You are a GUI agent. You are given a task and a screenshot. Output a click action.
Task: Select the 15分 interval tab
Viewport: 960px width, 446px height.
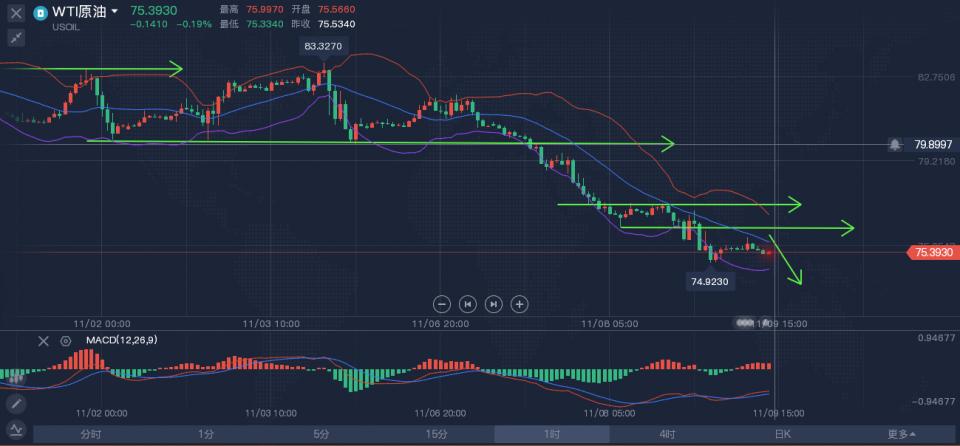click(436, 434)
